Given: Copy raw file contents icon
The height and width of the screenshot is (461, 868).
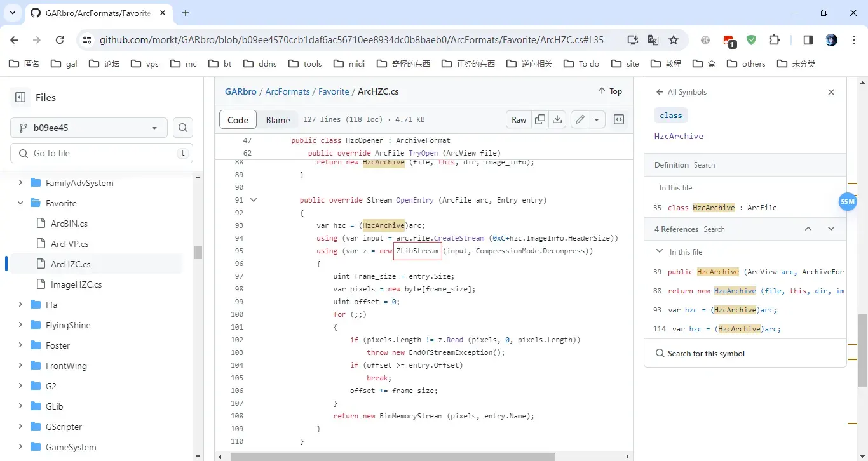Looking at the screenshot, I should click(x=540, y=119).
